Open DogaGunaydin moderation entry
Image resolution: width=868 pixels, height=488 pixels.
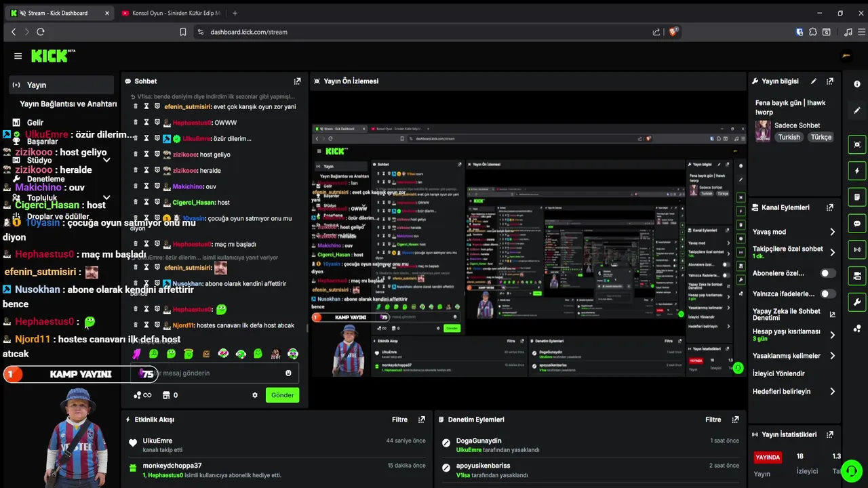479,441
